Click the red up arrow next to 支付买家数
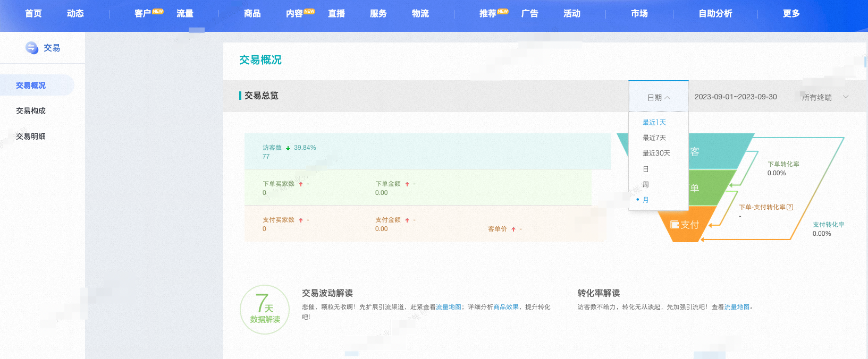This screenshot has width=868, height=359. 301,220
